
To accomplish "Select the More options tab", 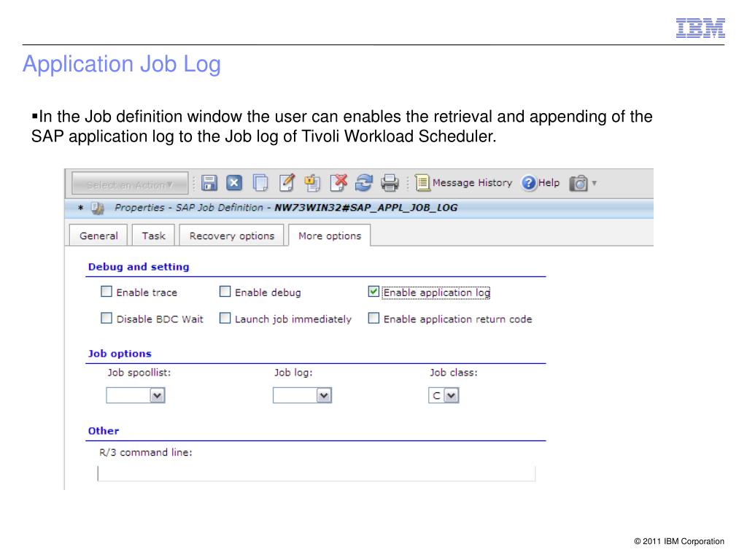I will pos(330,236).
